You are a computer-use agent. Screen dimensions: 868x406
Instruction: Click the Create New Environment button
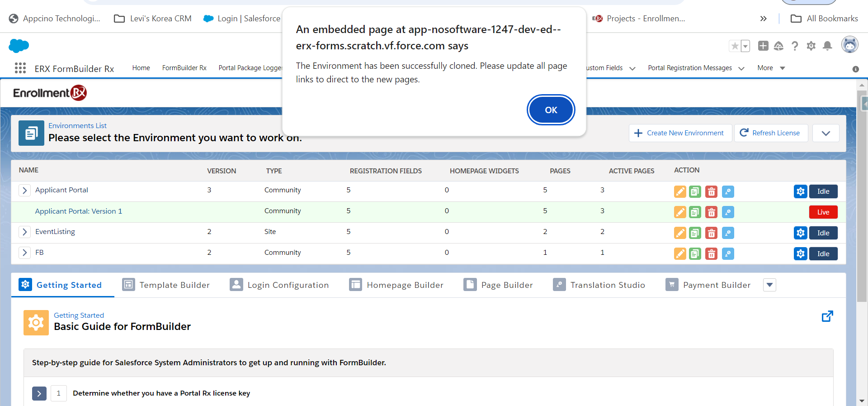680,133
